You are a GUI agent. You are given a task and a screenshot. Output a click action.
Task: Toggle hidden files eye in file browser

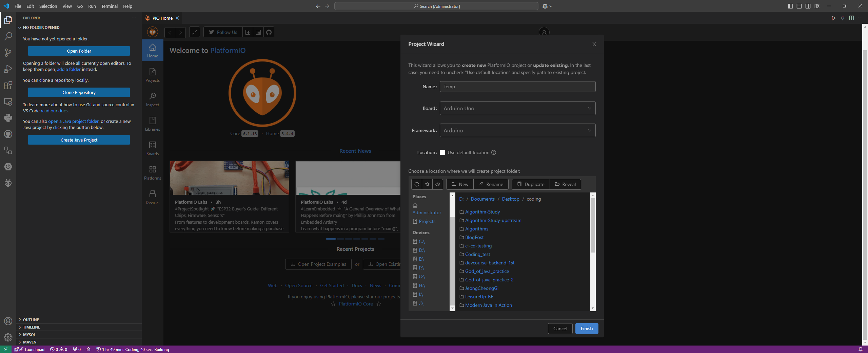tap(438, 184)
